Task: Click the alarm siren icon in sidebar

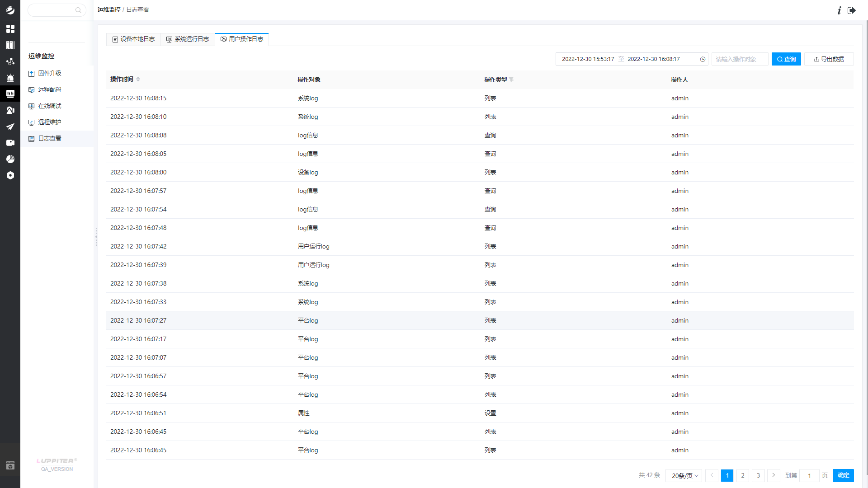Action: [x=10, y=78]
